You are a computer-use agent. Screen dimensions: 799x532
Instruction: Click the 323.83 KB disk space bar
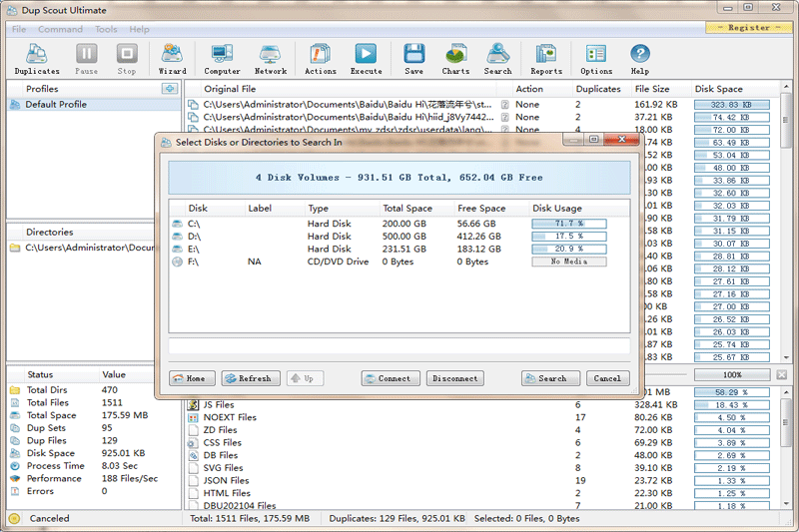point(732,105)
